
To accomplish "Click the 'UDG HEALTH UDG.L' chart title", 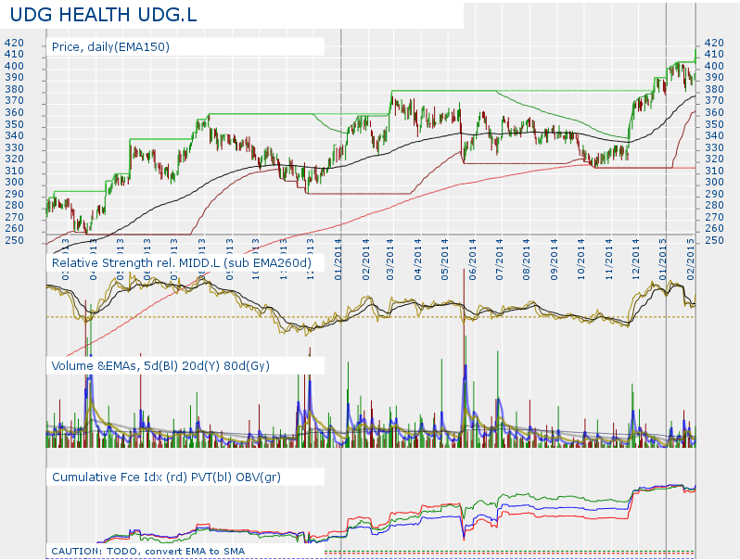I will click(x=103, y=15).
